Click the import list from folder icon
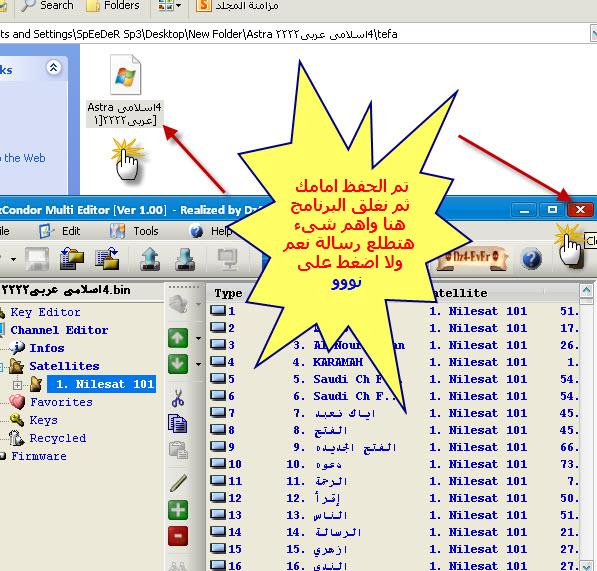 [72, 259]
